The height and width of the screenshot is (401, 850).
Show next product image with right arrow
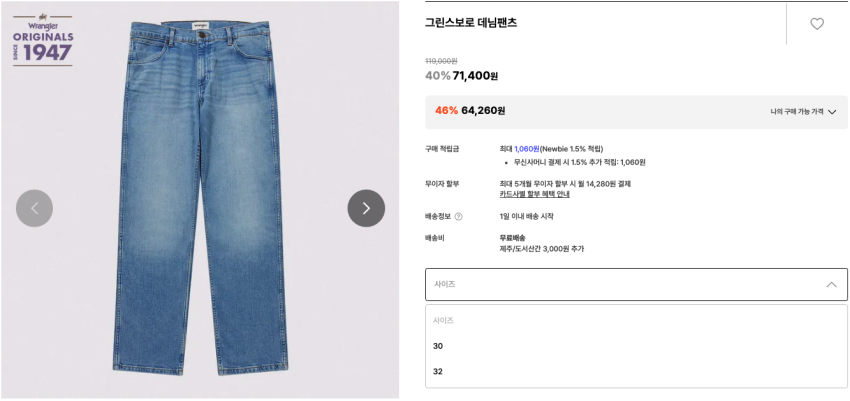[366, 208]
